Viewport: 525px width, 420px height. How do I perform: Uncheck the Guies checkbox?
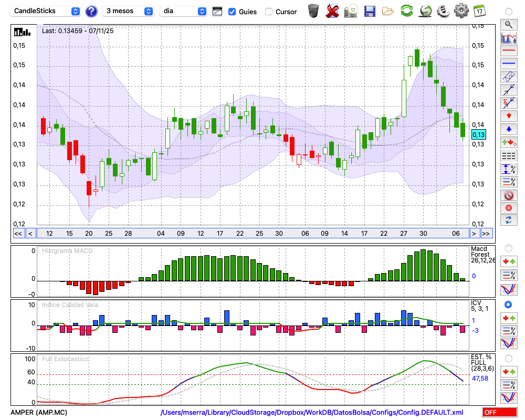pos(232,12)
